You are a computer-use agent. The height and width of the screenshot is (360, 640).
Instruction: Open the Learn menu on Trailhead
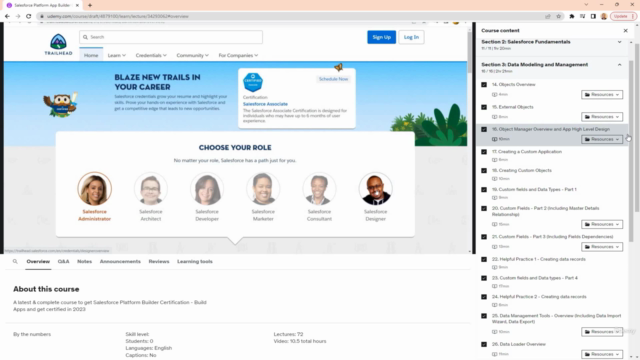116,56
